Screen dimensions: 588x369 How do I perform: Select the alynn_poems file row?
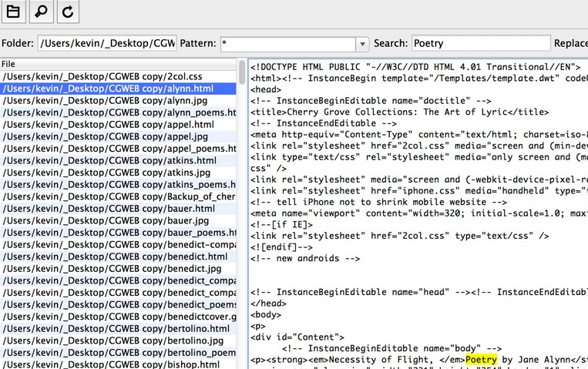pyautogui.click(x=118, y=112)
